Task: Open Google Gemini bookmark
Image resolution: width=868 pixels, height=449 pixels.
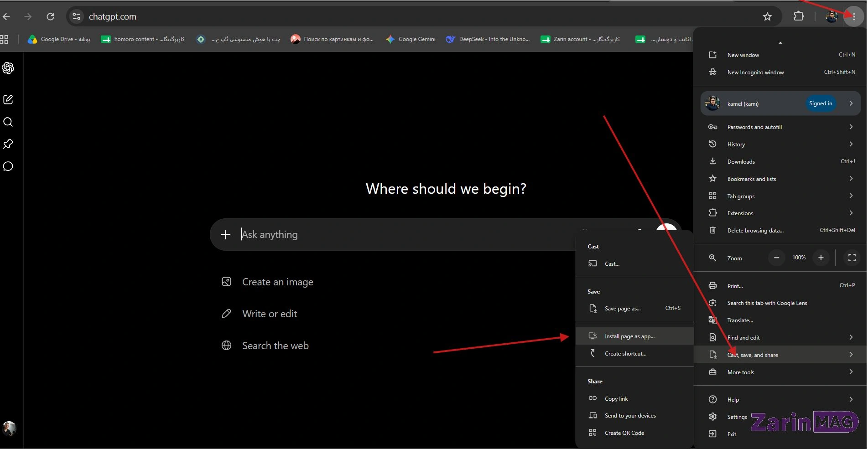Action: pos(410,39)
